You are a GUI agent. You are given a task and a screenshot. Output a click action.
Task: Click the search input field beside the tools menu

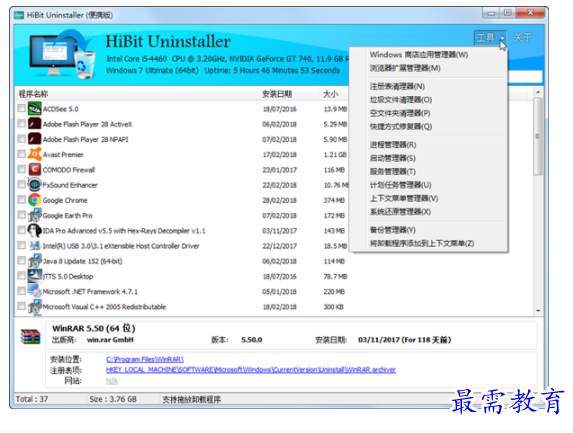(x=525, y=77)
